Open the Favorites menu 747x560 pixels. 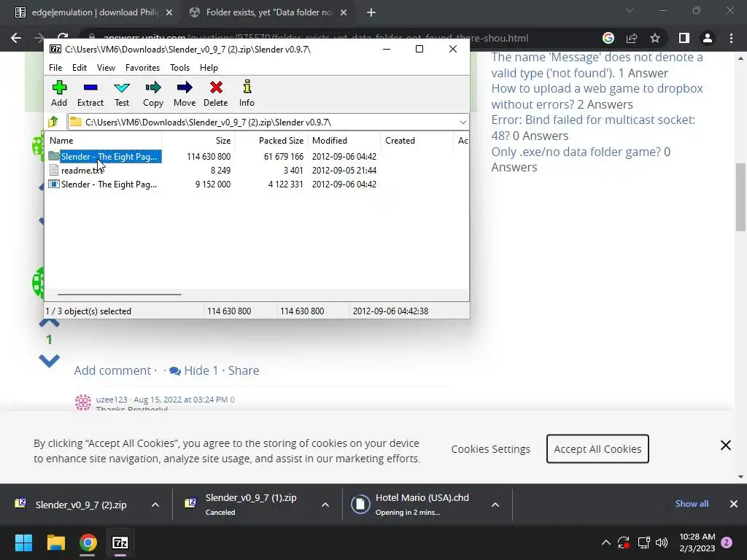(142, 68)
